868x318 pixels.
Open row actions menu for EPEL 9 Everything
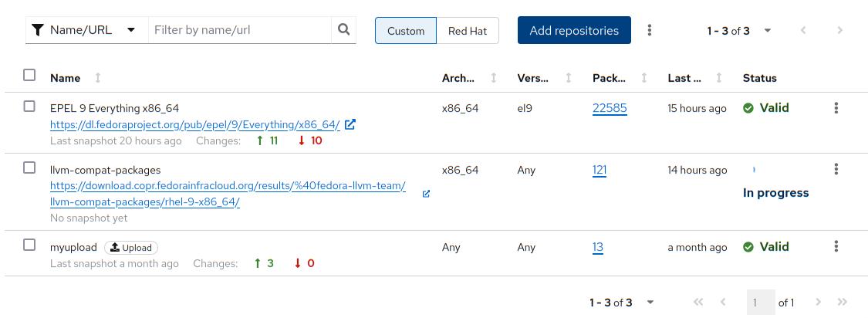point(836,108)
